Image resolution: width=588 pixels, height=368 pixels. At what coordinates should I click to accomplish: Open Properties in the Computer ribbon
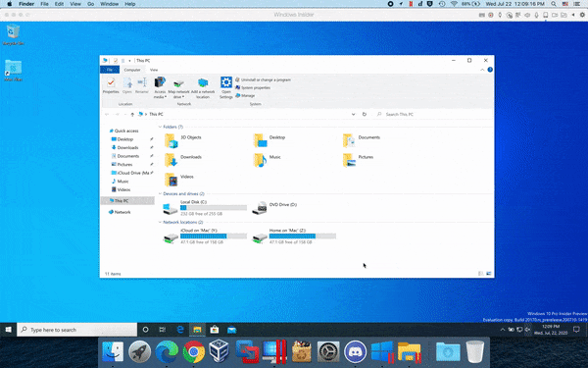(x=111, y=85)
